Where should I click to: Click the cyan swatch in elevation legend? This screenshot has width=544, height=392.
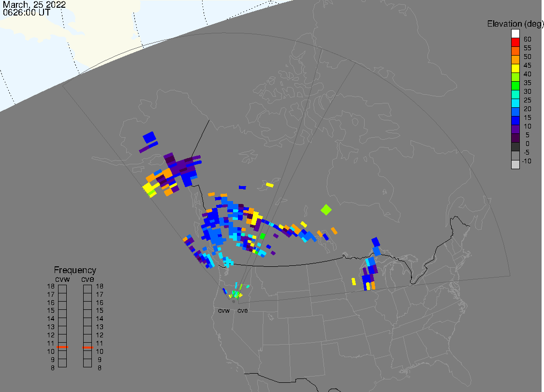pyautogui.click(x=515, y=103)
